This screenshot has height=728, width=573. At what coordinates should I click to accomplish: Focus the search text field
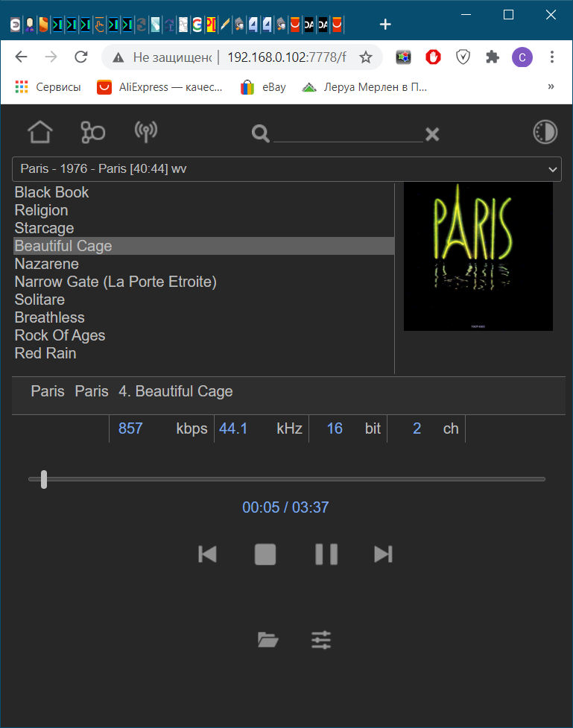(x=348, y=133)
